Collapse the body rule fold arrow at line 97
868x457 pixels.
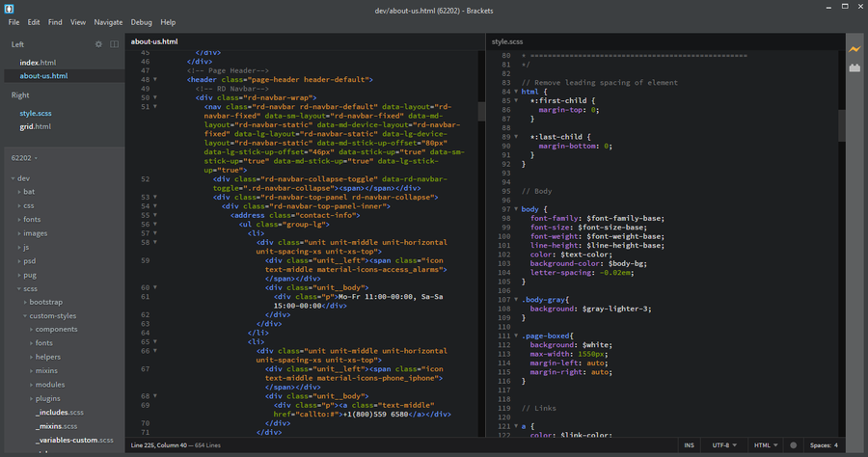click(516, 209)
